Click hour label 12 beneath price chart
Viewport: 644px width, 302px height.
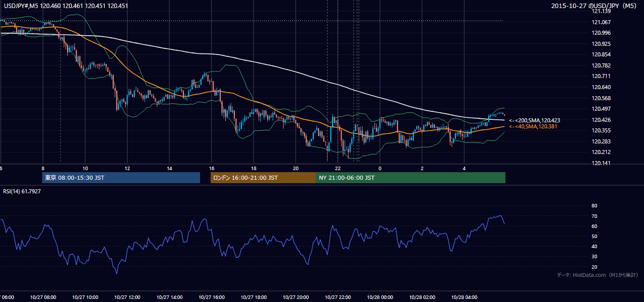click(127, 168)
